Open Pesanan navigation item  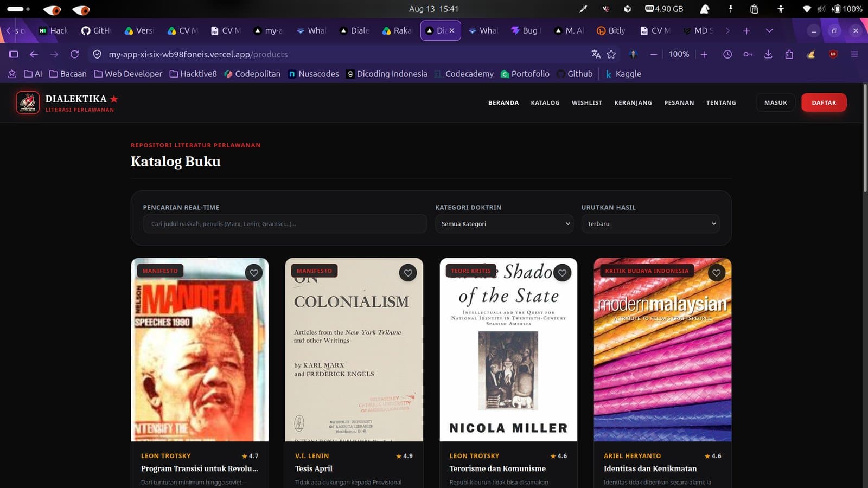[x=679, y=102]
